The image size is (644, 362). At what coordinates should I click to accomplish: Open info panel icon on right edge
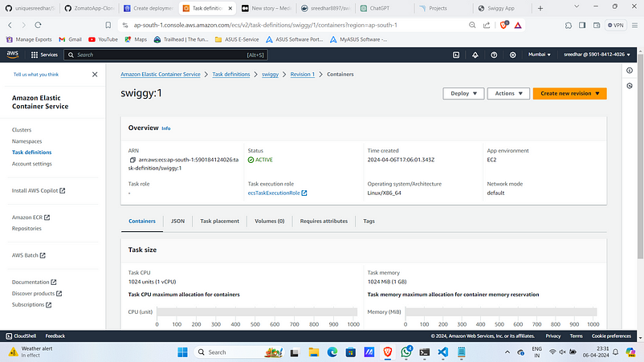pyautogui.click(x=630, y=71)
